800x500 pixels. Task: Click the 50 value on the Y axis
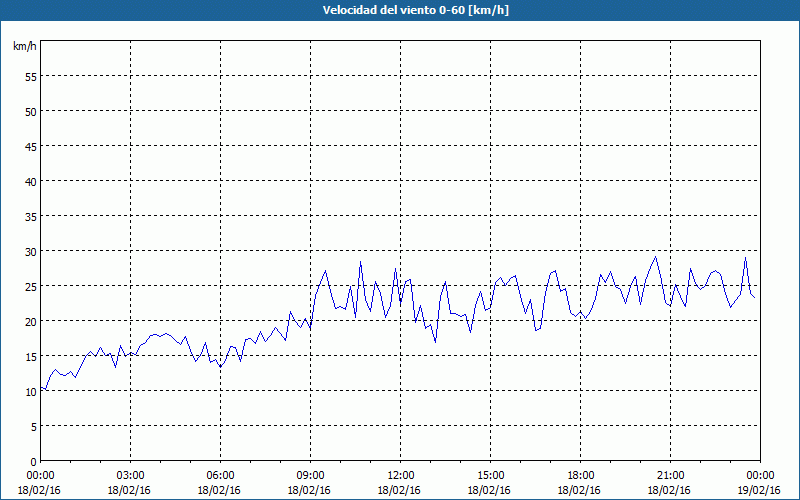[31, 111]
